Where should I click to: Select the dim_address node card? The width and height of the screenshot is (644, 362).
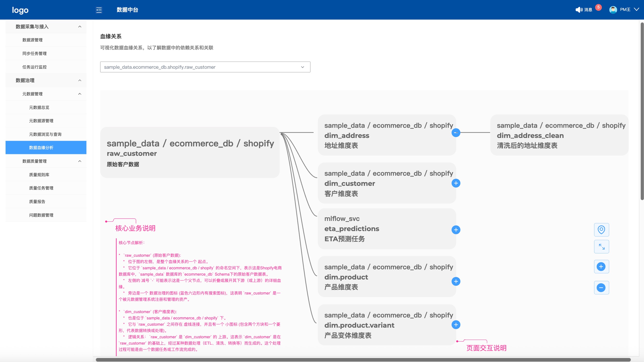tap(387, 135)
